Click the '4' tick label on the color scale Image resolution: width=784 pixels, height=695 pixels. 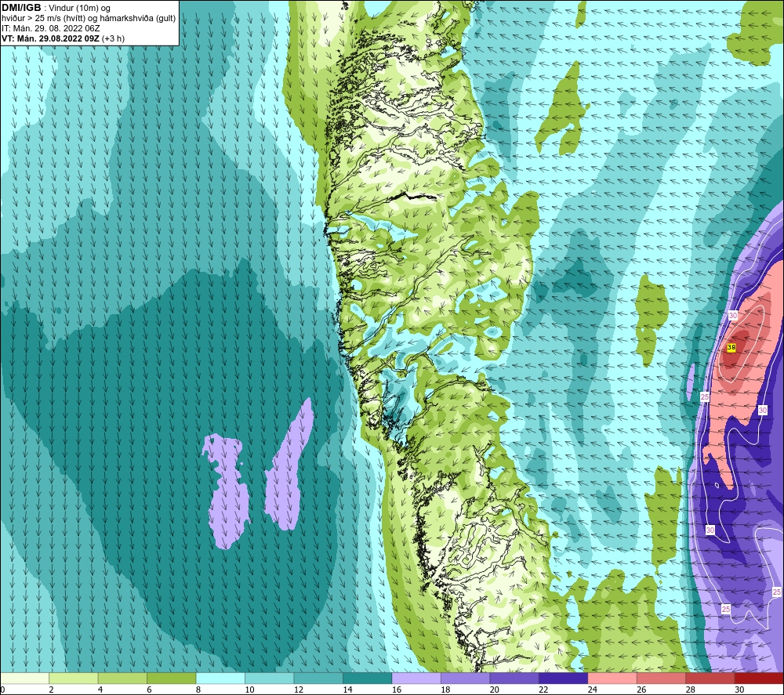click(x=100, y=690)
